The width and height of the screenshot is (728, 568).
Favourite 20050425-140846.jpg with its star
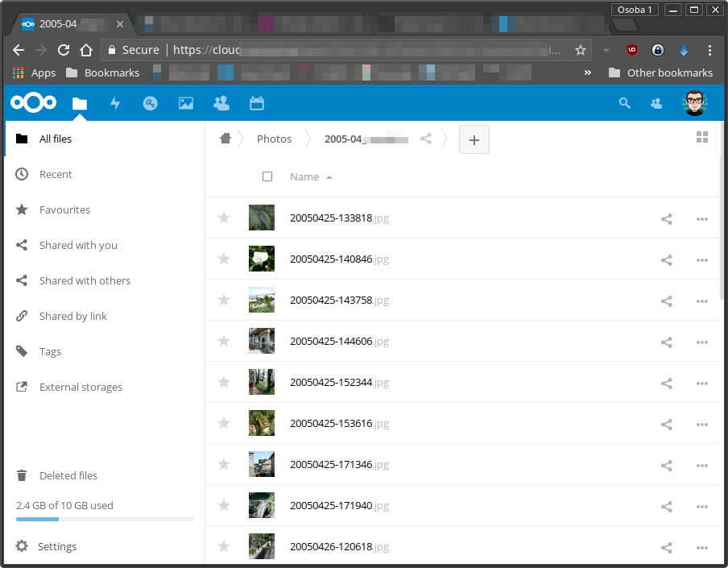coord(223,259)
